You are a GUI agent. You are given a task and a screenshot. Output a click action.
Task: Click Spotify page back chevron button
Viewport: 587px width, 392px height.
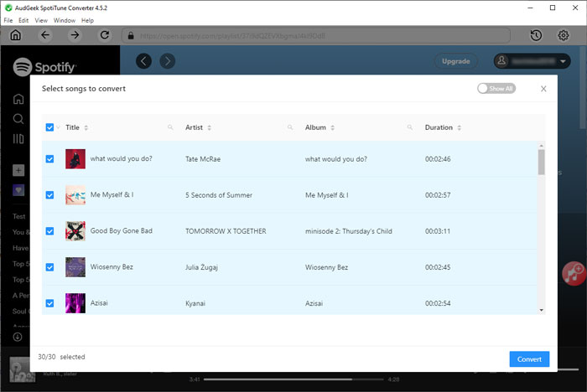143,61
